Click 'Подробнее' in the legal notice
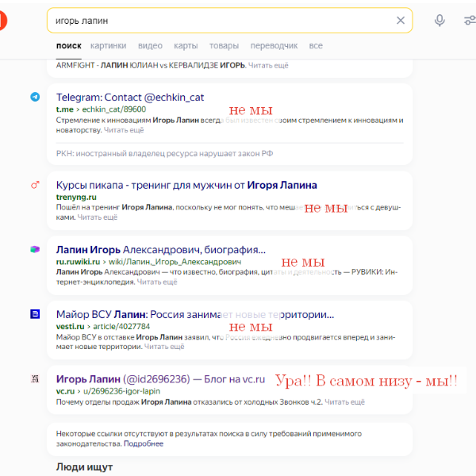 pos(144,443)
